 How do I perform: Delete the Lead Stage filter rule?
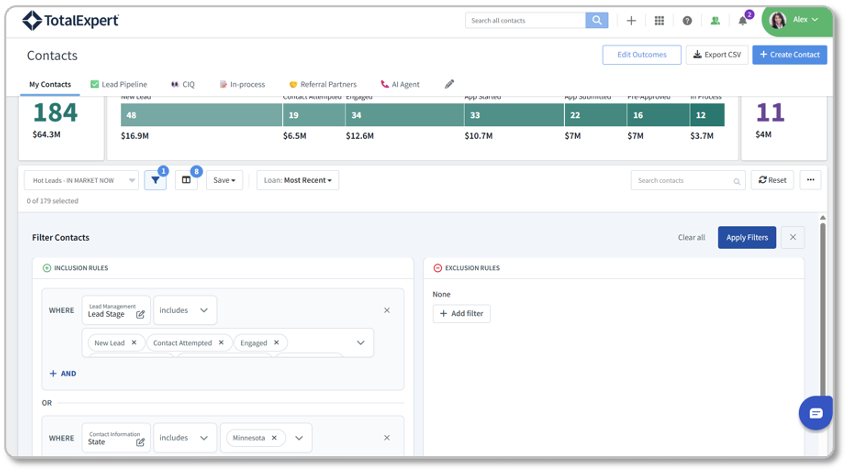387,310
